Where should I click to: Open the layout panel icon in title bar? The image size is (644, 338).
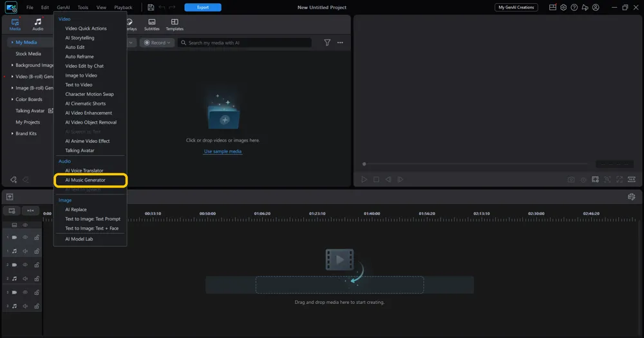[553, 7]
